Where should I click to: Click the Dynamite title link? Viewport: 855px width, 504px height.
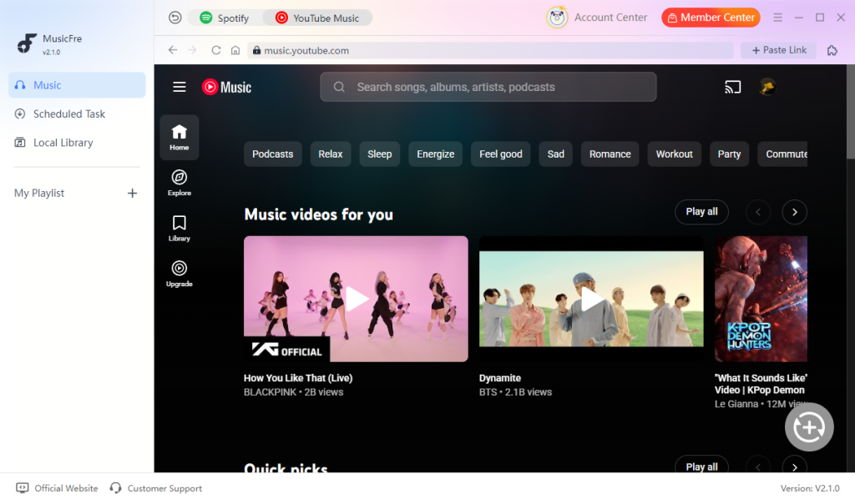(500, 378)
